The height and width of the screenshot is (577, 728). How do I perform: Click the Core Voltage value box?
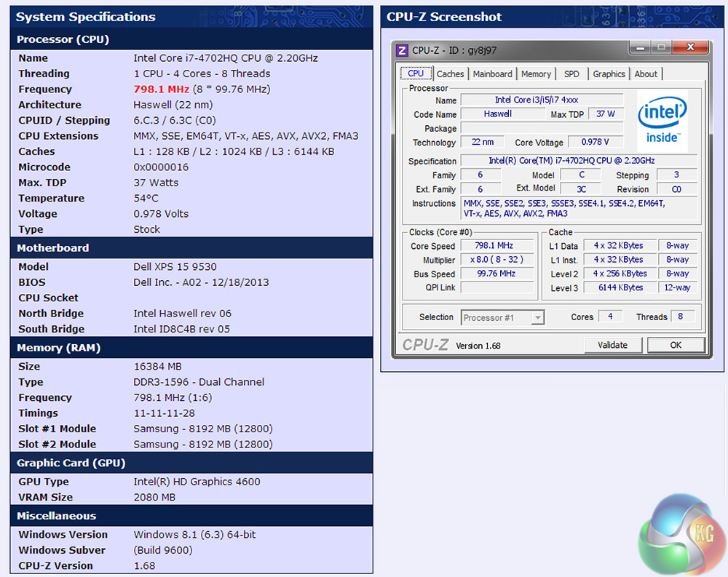[x=596, y=143]
